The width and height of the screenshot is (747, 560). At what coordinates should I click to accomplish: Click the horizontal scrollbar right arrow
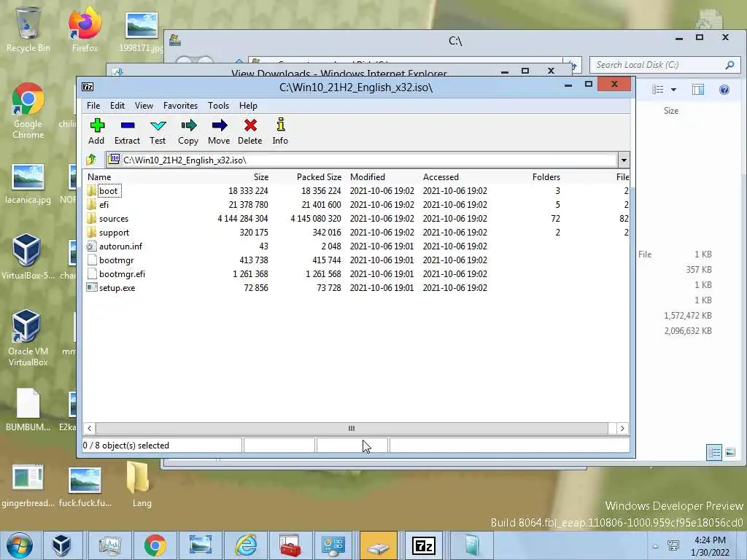click(622, 428)
